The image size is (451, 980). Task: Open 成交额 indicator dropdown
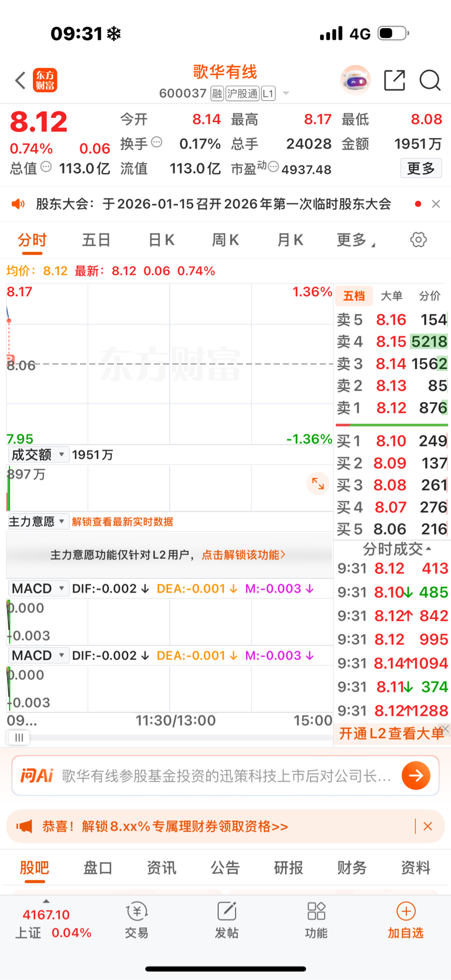(38, 454)
